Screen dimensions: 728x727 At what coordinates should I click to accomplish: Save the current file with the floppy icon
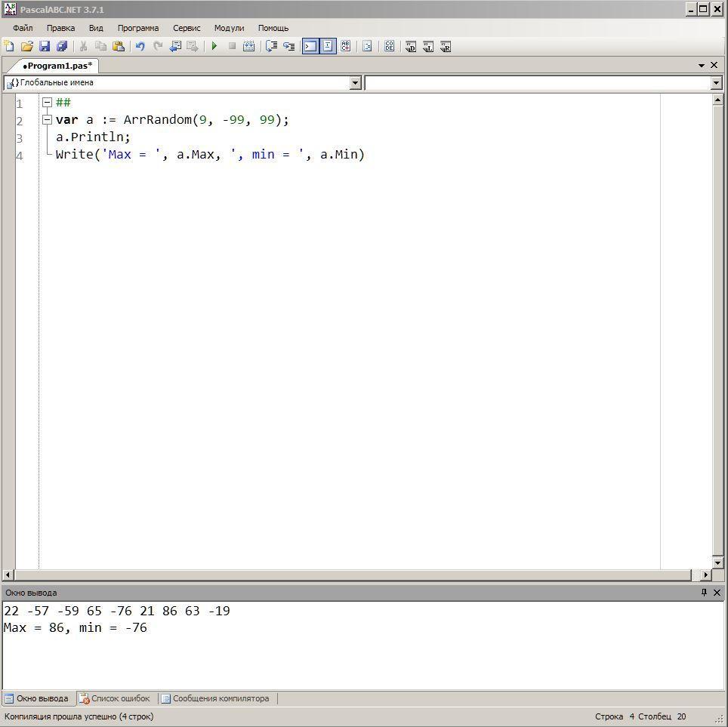[x=45, y=46]
